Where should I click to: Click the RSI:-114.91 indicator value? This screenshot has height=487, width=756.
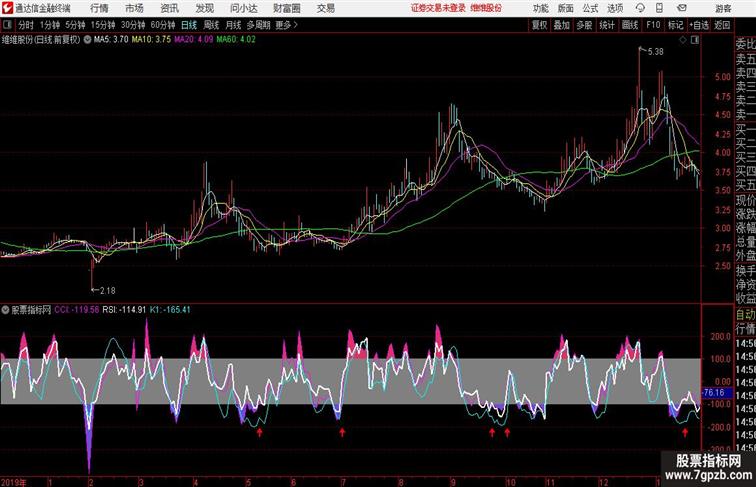(x=124, y=310)
